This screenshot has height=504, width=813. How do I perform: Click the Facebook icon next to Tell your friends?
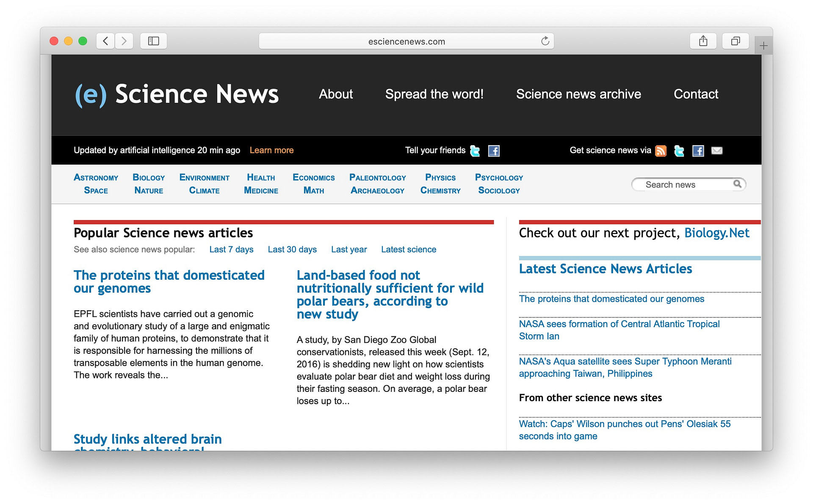click(493, 151)
